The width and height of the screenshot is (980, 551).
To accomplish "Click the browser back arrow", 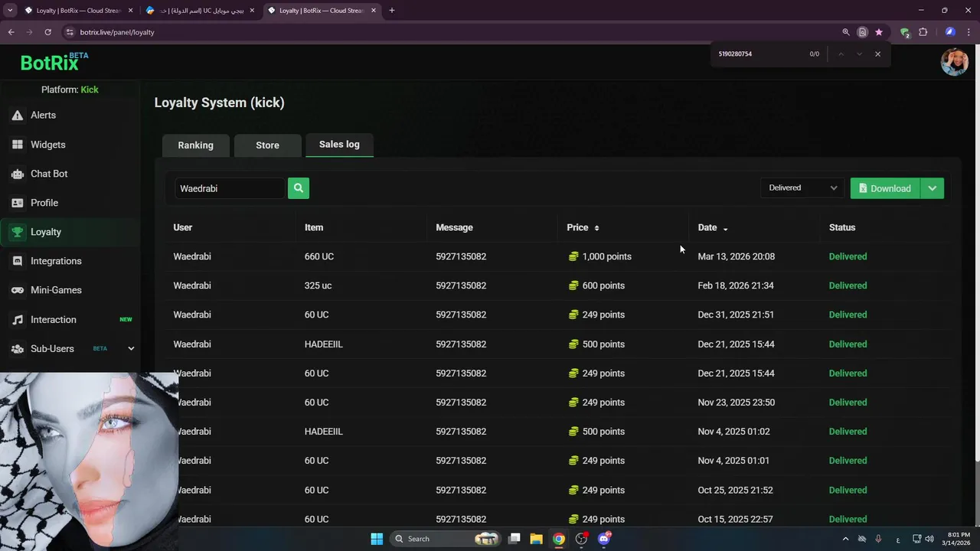I will [11, 32].
